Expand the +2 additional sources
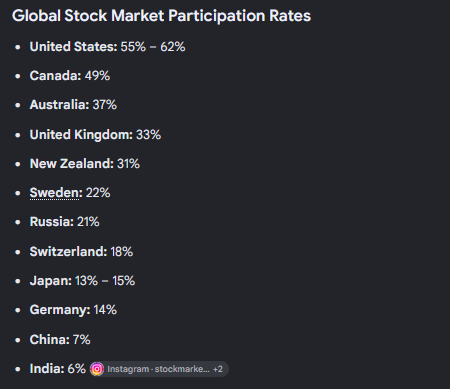450x389 pixels. tap(218, 369)
